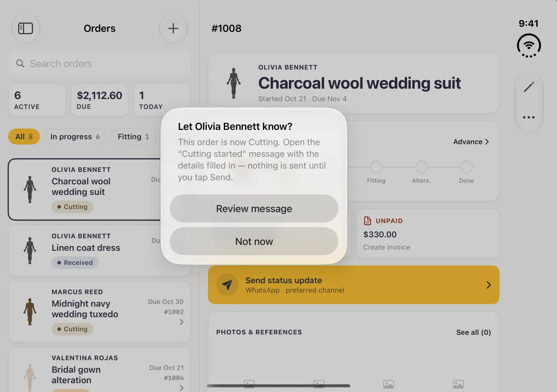The width and height of the screenshot is (557, 392).
Task: Click the Linen coat dress figure icon
Action: [x=30, y=250]
